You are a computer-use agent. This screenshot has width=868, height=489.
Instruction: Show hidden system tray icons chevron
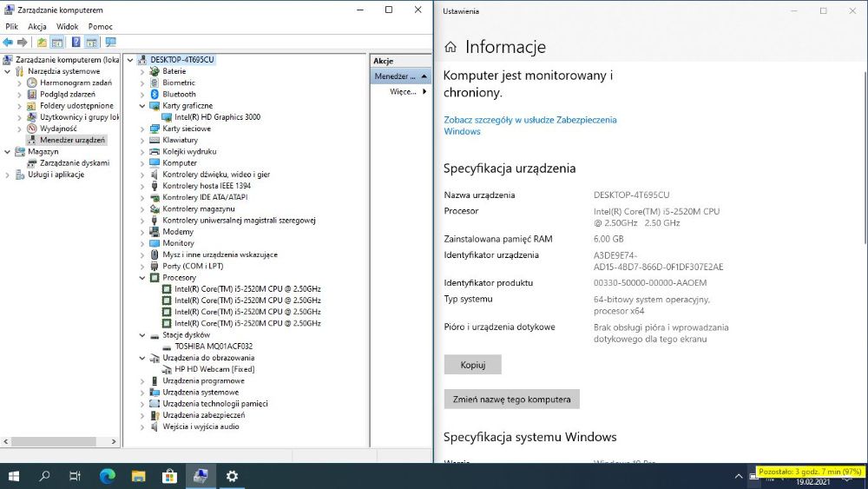point(739,476)
